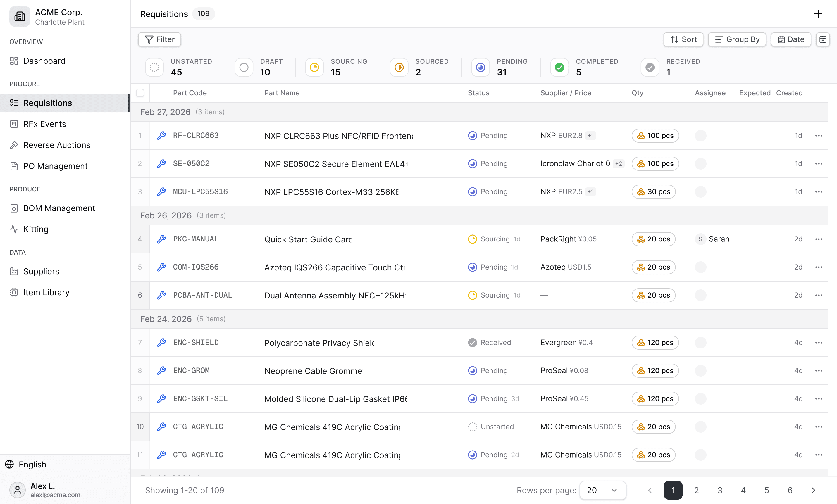The width and height of the screenshot is (837, 504).
Task: Go to page 3 of results
Action: [x=719, y=490]
